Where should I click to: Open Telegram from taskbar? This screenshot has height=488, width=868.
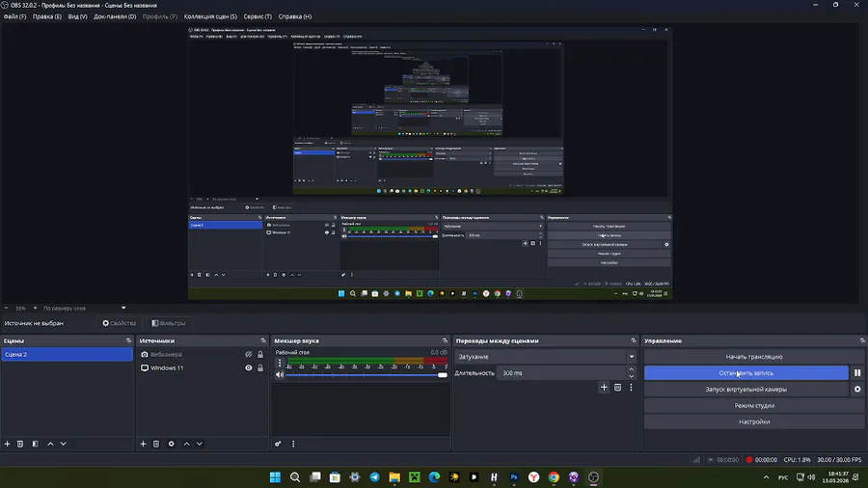[375, 477]
